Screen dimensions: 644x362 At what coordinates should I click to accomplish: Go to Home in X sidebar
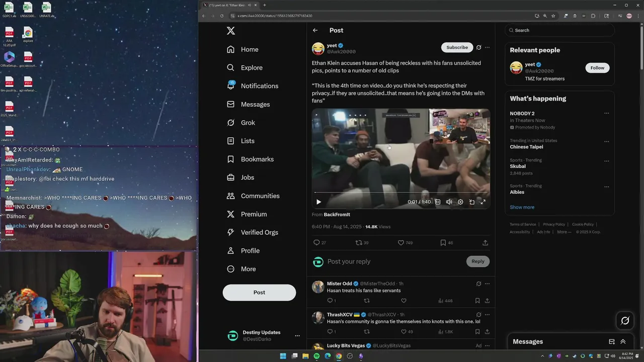tap(243, 49)
